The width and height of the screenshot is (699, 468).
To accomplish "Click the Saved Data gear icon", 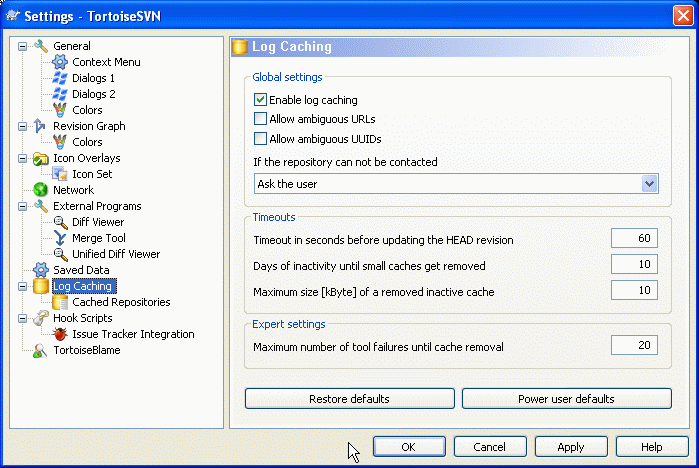I will click(x=41, y=270).
